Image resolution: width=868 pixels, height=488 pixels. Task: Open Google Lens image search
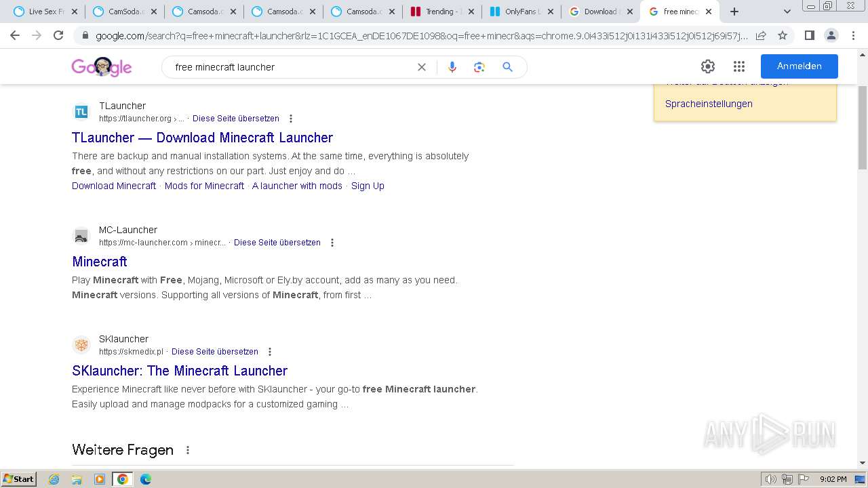pos(479,67)
